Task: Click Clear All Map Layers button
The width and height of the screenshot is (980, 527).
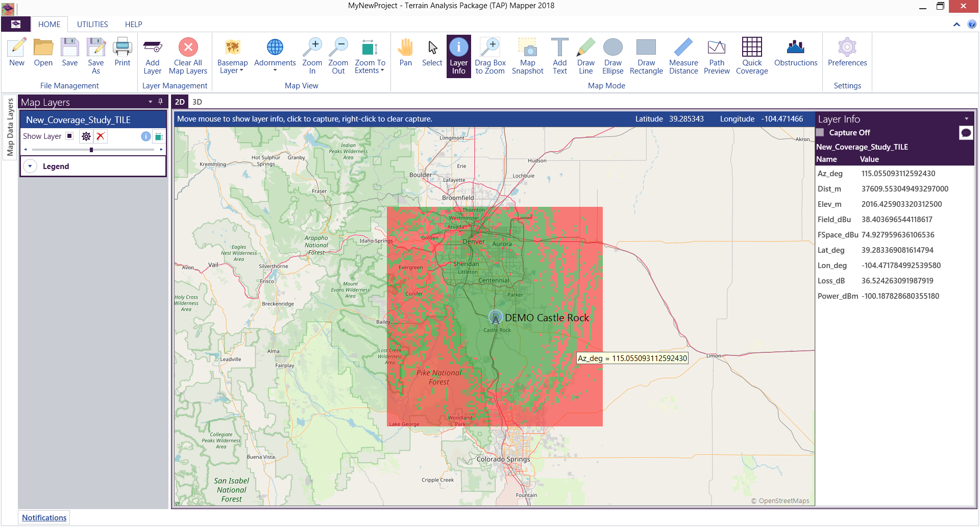Action: coord(188,56)
